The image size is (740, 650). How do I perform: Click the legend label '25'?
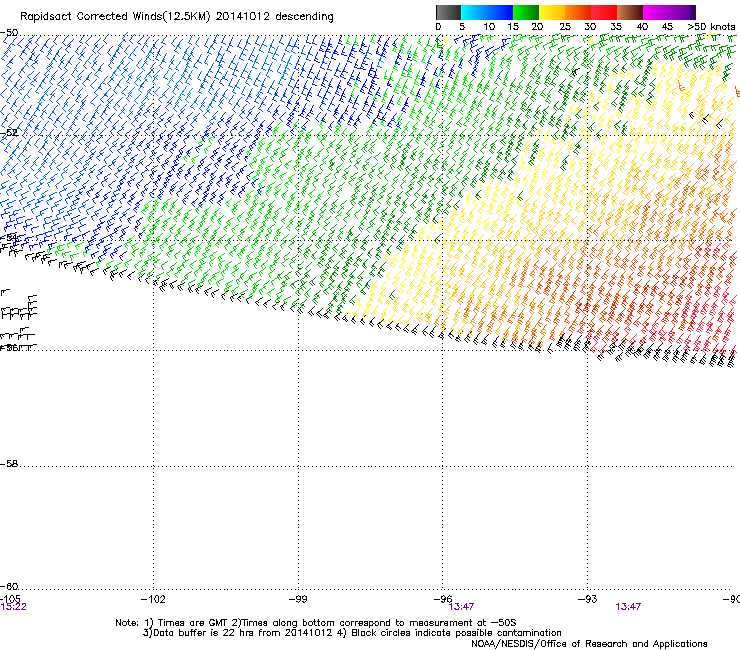coord(564,27)
